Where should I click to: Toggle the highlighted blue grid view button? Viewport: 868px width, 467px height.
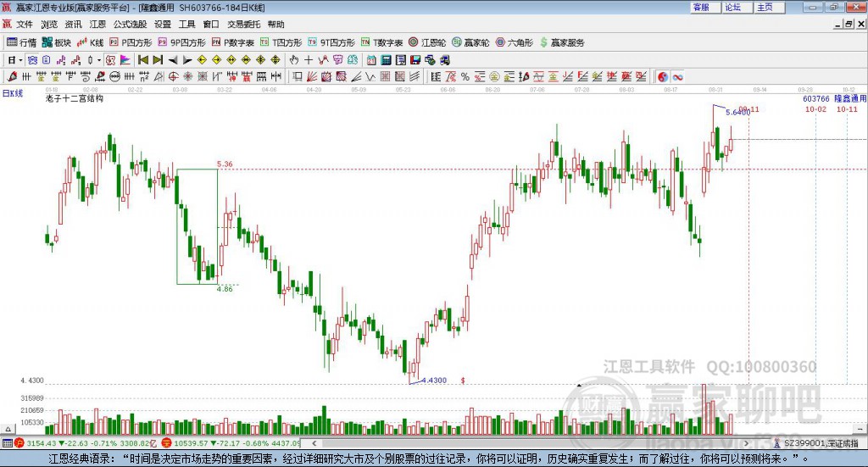click(32, 60)
